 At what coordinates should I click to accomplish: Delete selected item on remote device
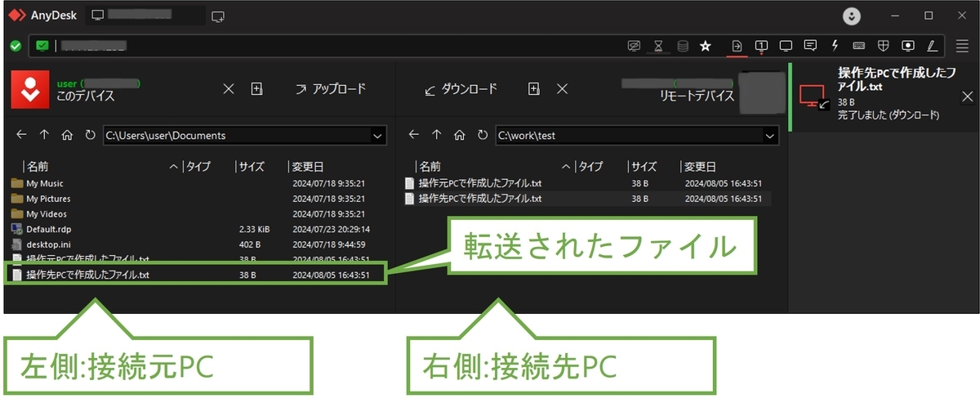tap(562, 89)
